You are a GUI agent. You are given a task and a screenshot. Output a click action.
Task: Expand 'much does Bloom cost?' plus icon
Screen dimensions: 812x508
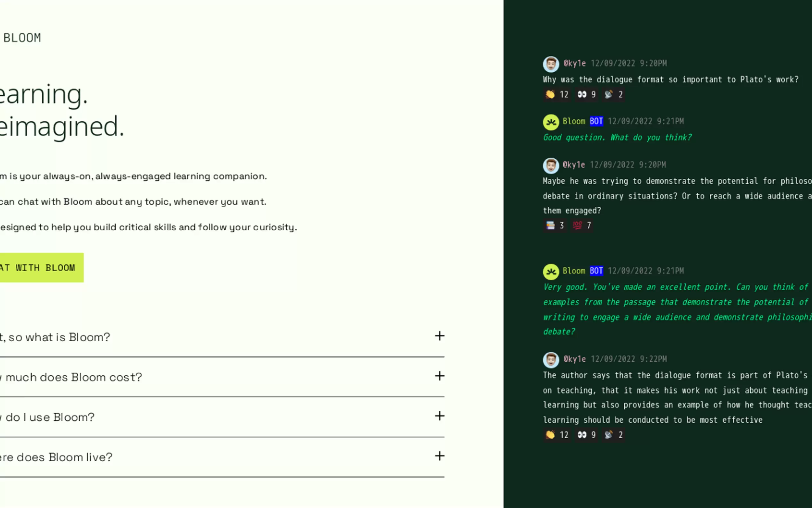pyautogui.click(x=439, y=376)
